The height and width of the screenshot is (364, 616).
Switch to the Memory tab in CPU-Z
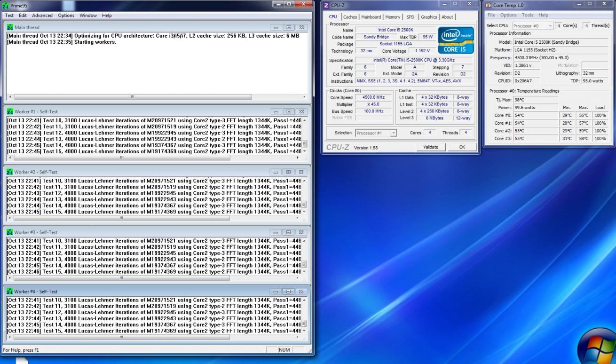coord(393,17)
